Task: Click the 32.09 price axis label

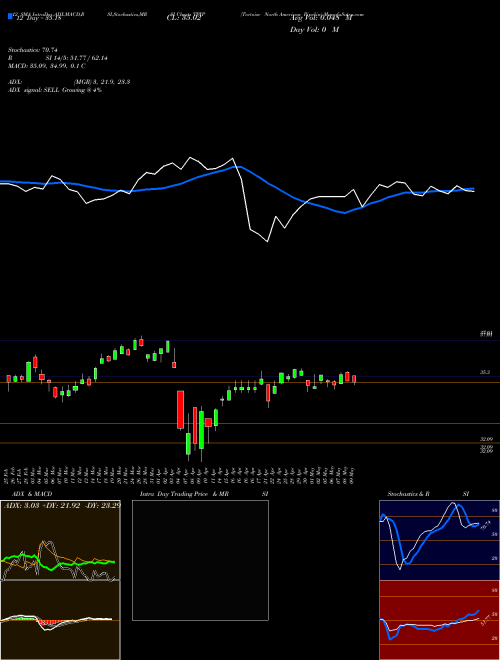Action: (487, 439)
